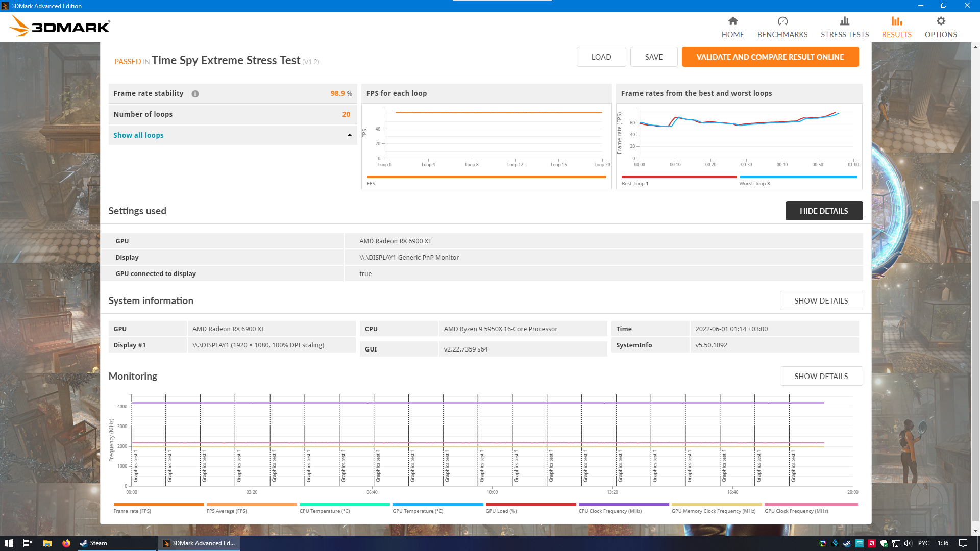Screen dimensions: 980x551
Task: Click the Home house icon
Action: 732,21
